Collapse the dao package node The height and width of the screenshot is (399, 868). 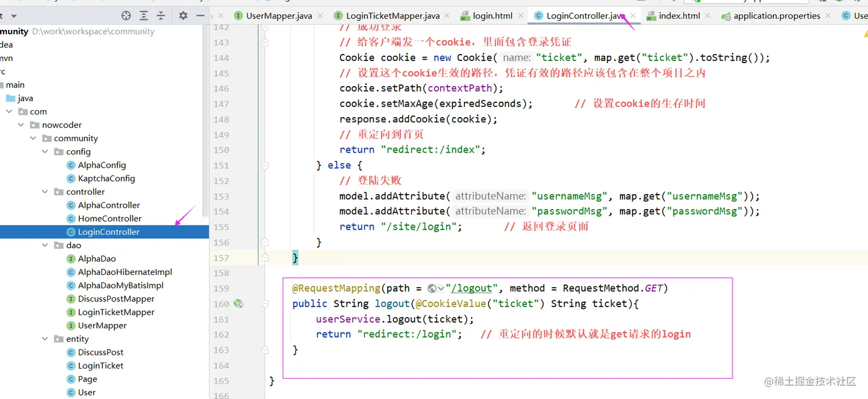[x=45, y=245]
